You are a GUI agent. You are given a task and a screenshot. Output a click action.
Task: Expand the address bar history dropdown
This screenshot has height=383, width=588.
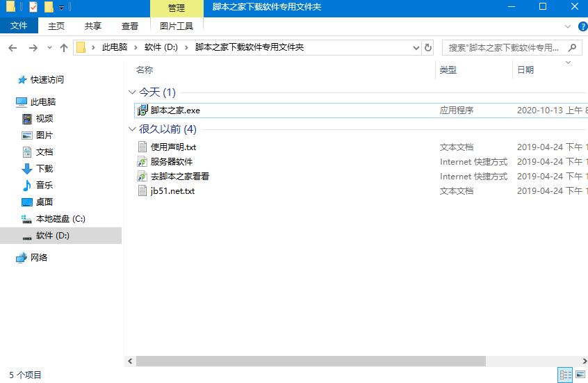point(416,48)
